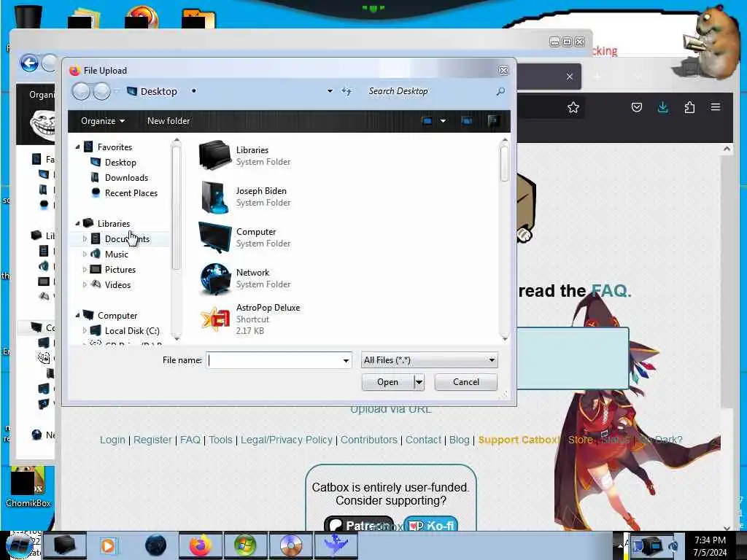Click the search magnifier icon

pos(500,91)
